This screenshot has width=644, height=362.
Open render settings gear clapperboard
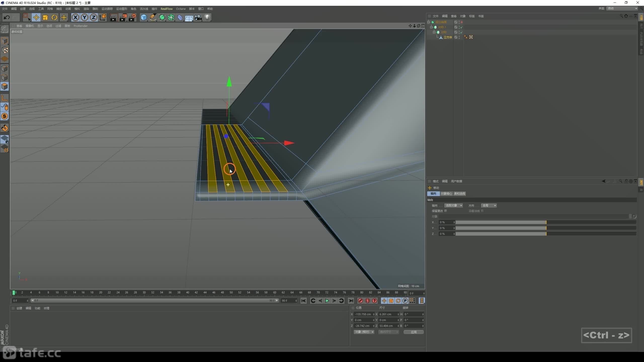click(x=132, y=17)
